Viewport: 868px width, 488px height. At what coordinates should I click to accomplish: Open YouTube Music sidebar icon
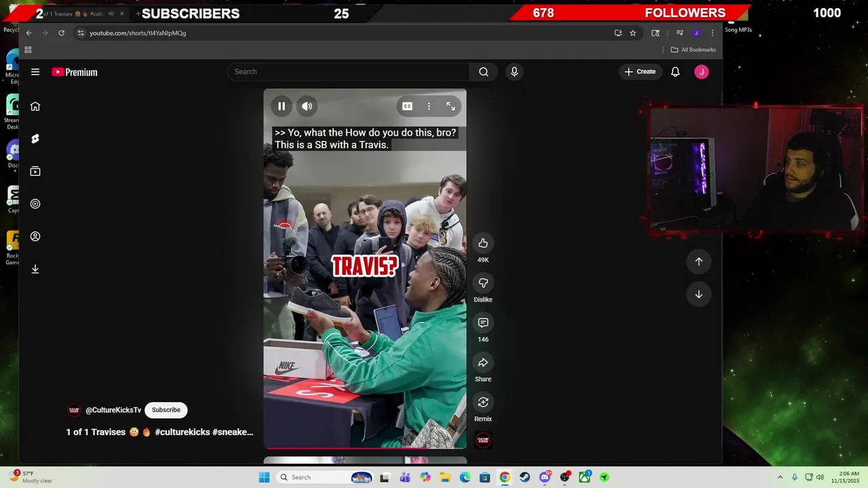point(35,204)
